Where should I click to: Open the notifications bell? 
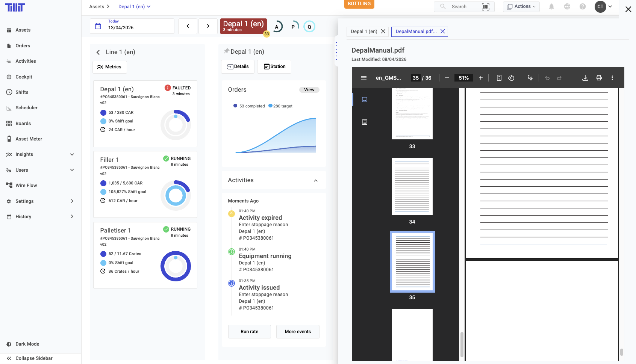tap(551, 7)
